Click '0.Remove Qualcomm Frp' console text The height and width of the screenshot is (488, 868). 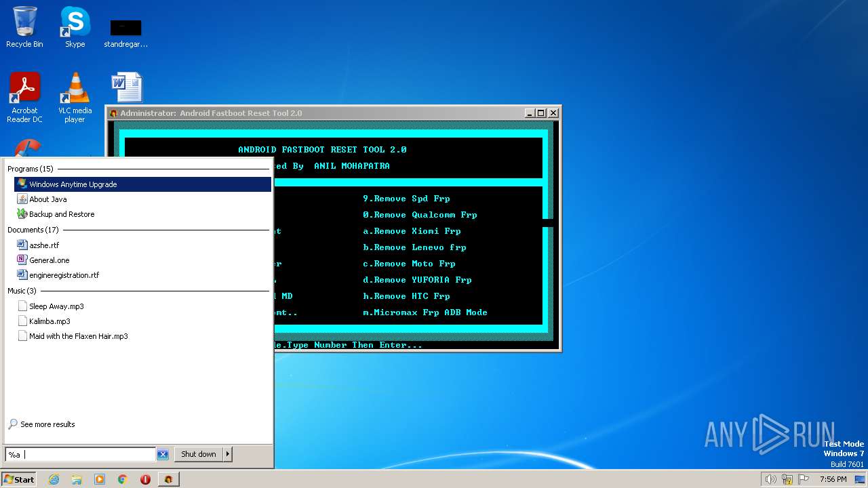[x=420, y=215]
